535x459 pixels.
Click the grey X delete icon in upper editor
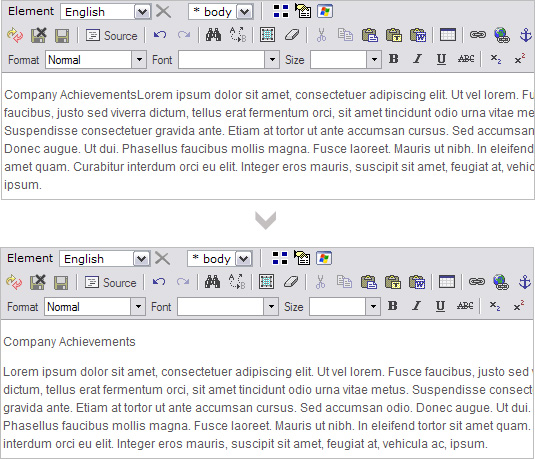(x=163, y=12)
